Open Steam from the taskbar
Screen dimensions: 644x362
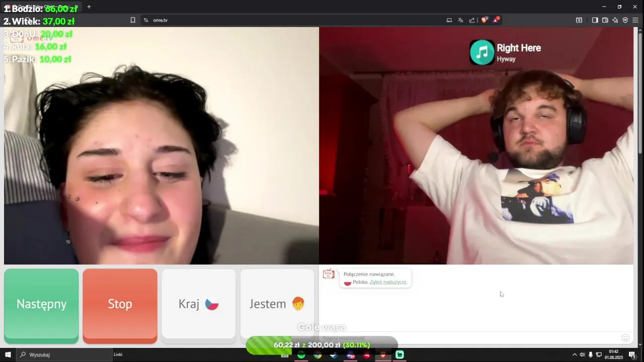point(334,355)
